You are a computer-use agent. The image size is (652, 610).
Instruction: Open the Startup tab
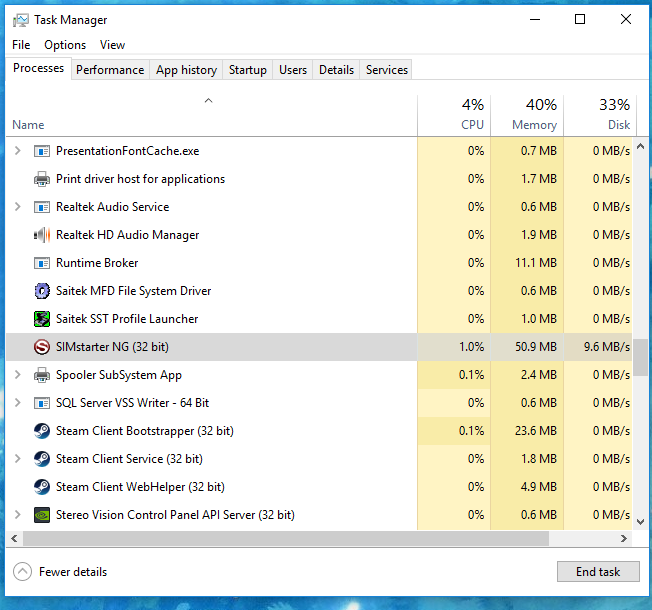(x=247, y=70)
